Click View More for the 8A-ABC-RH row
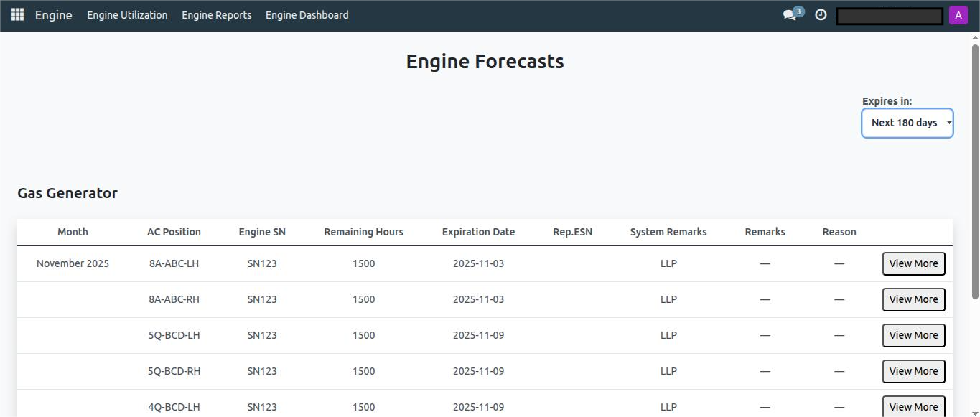The image size is (980, 417). click(x=913, y=299)
